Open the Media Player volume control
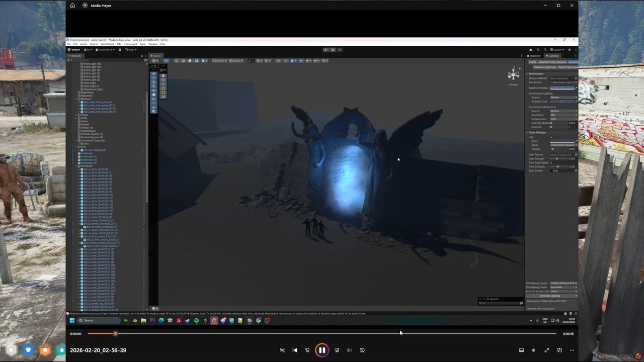The image size is (644, 362). click(x=533, y=350)
